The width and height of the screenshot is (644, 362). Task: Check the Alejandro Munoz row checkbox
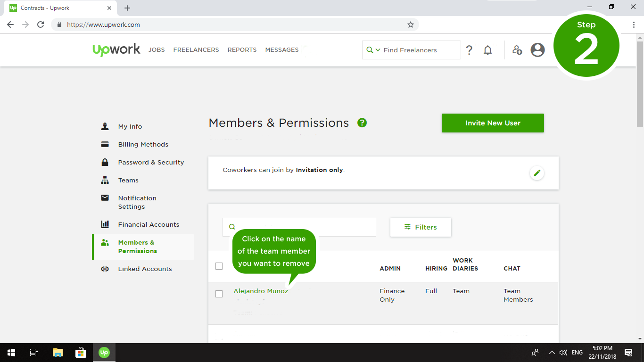[219, 294]
